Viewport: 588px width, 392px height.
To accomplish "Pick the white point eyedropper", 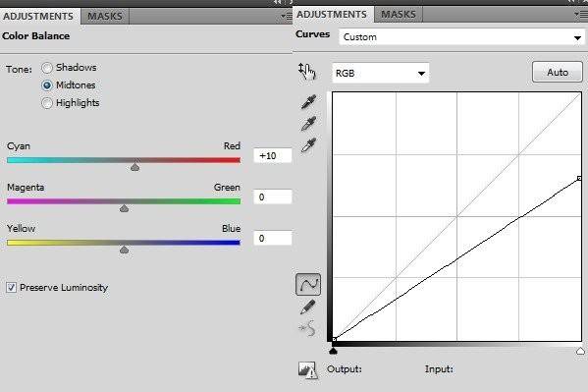I will point(308,145).
